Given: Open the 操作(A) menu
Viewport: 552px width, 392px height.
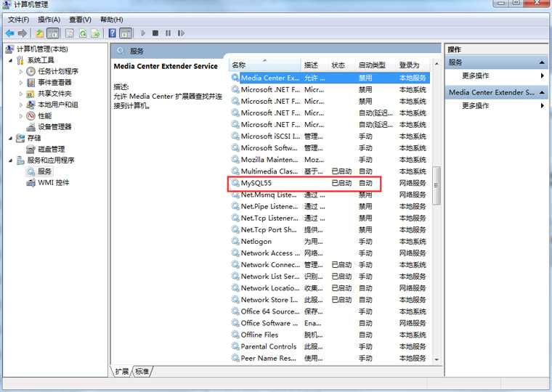Looking at the screenshot, I should pyautogui.click(x=49, y=20).
